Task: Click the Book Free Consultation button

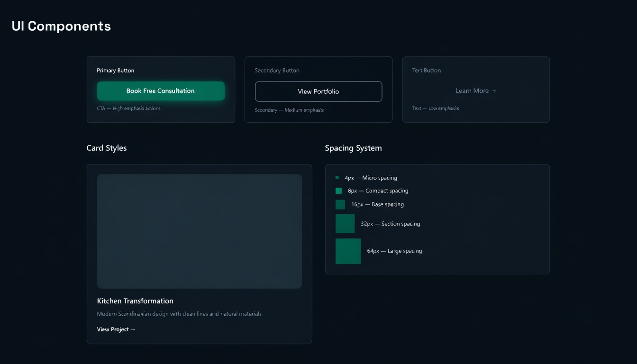Action: coord(161,91)
